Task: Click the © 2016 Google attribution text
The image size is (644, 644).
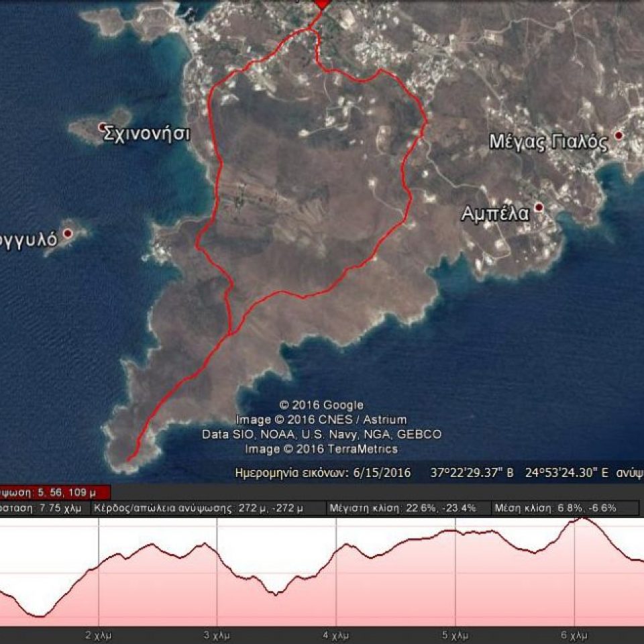Action: 321,405
